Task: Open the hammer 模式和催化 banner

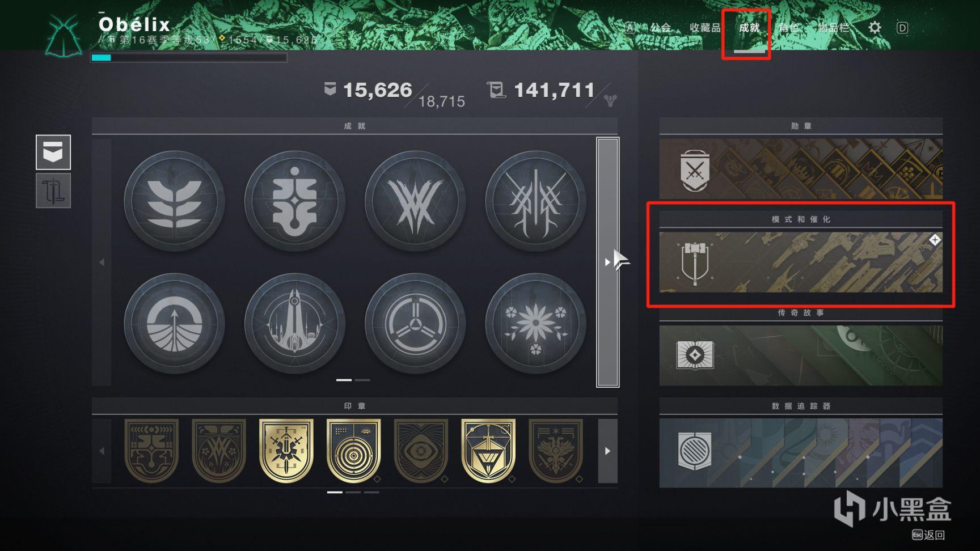Action: (801, 262)
